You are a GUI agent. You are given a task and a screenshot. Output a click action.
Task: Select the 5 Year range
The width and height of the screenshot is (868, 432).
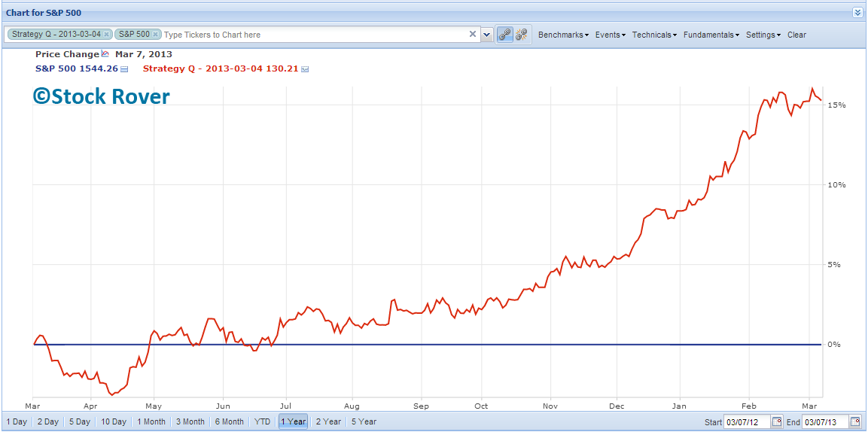click(364, 421)
